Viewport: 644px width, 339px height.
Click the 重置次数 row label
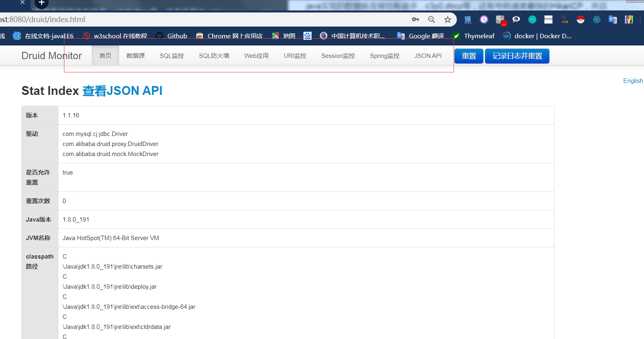coord(38,201)
